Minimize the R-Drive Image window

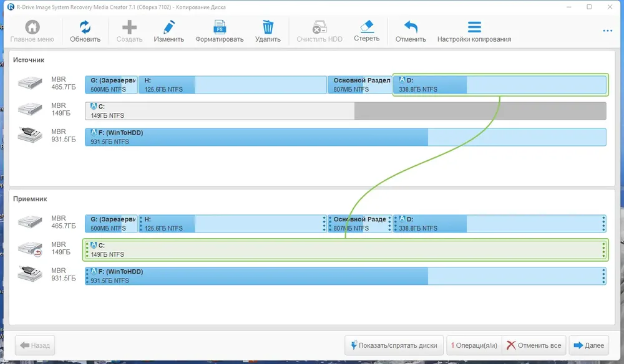[x=568, y=7]
